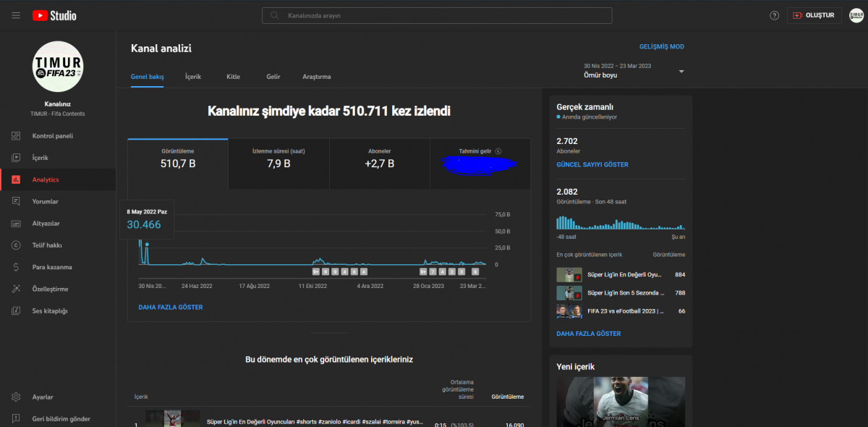This screenshot has height=427, width=868.
Task: Open Para kazanma in the sidebar
Action: (58, 267)
